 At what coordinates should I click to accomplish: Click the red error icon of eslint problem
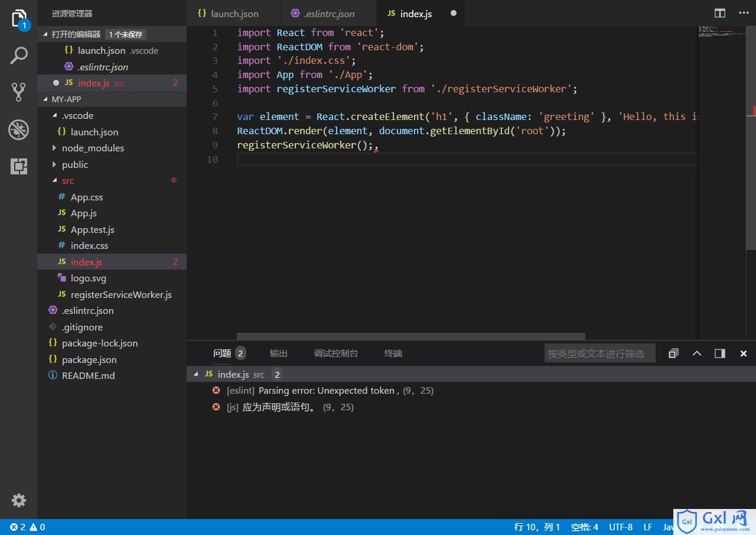pos(216,391)
